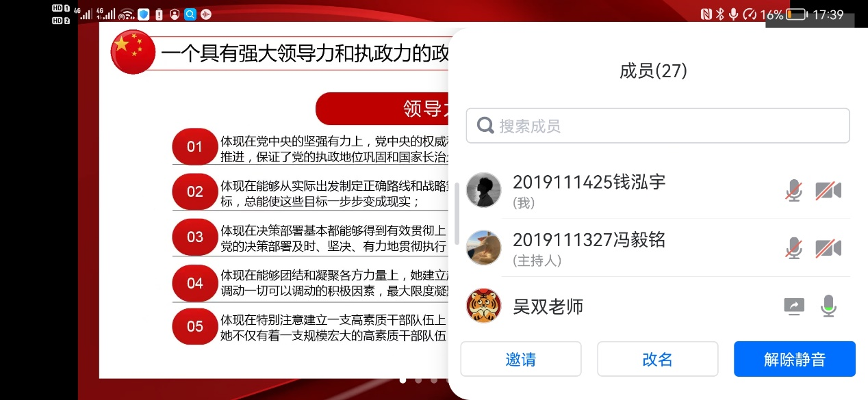Tap the magnifier icon in member search

pos(485,126)
